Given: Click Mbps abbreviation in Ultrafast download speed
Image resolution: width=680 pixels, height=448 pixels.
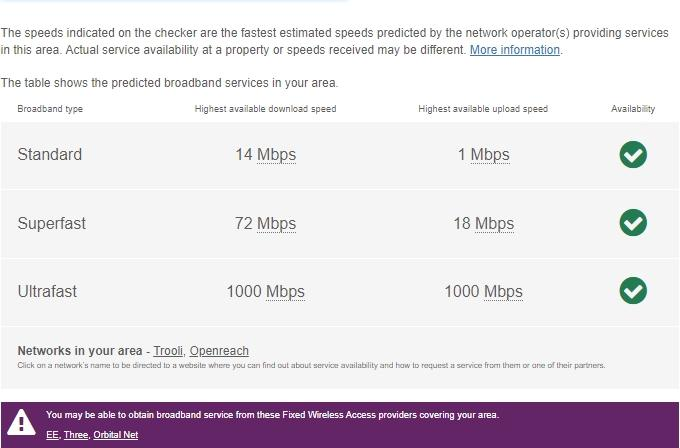Looking at the screenshot, I should (x=285, y=292).
